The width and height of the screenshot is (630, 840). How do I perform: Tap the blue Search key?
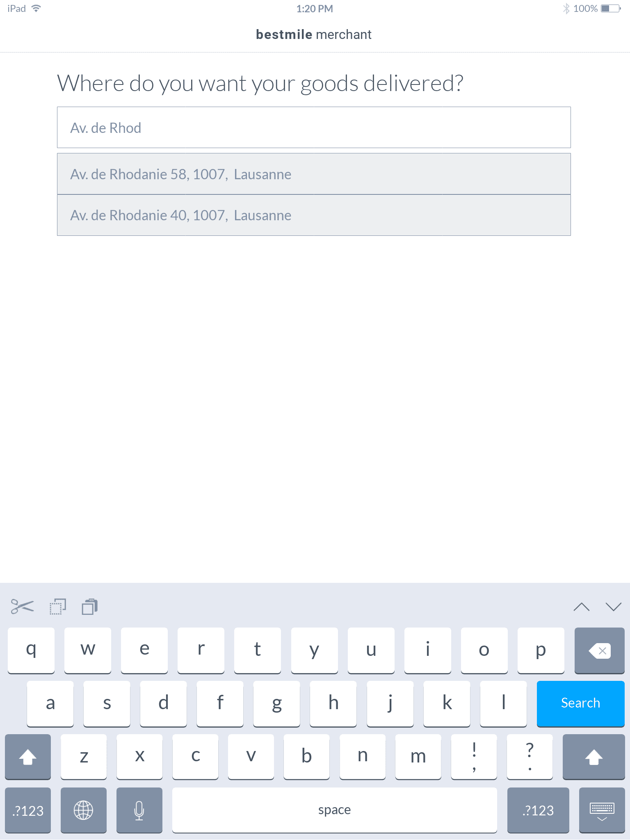tap(580, 703)
